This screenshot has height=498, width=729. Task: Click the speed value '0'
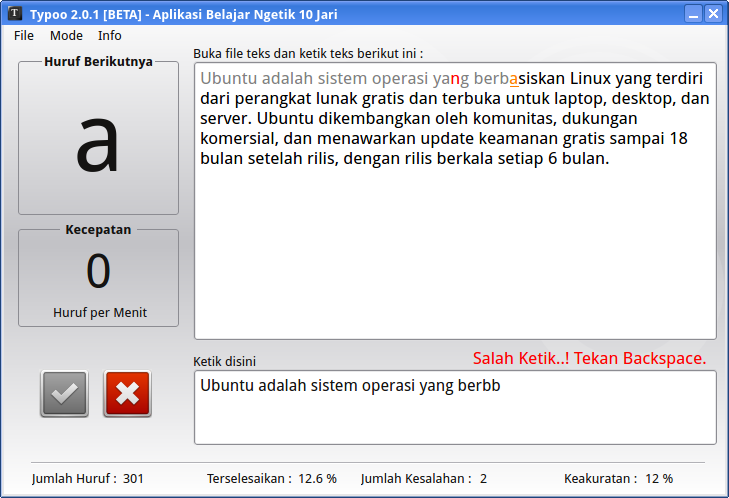tap(98, 271)
